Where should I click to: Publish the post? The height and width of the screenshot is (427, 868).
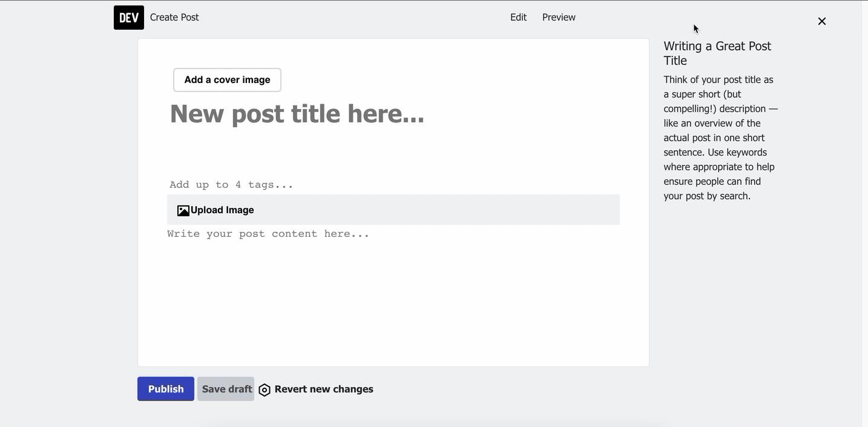pyautogui.click(x=166, y=389)
